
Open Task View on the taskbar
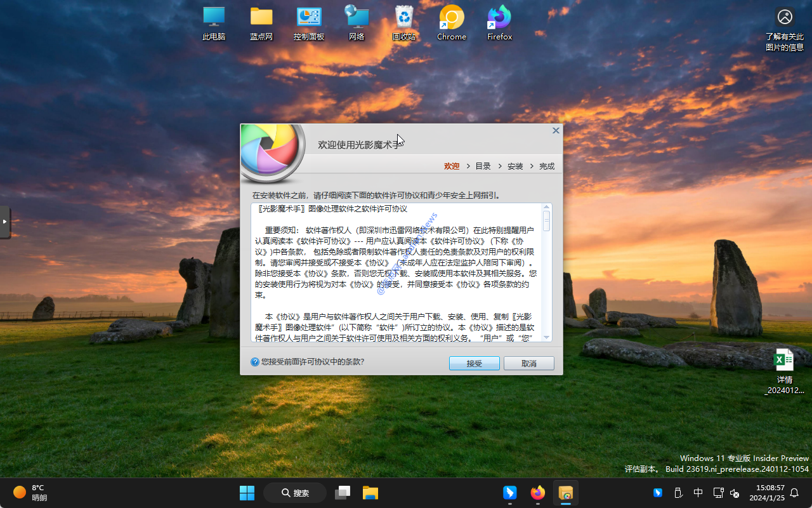343,493
